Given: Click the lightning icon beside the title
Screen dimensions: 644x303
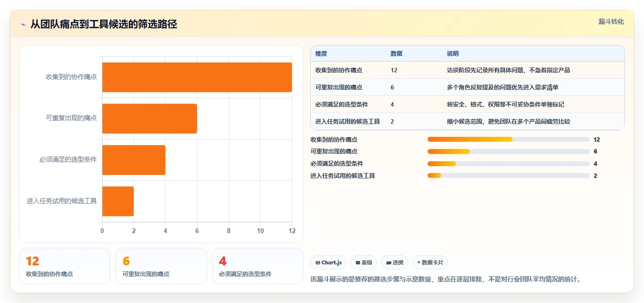Looking at the screenshot, I should tap(23, 24).
